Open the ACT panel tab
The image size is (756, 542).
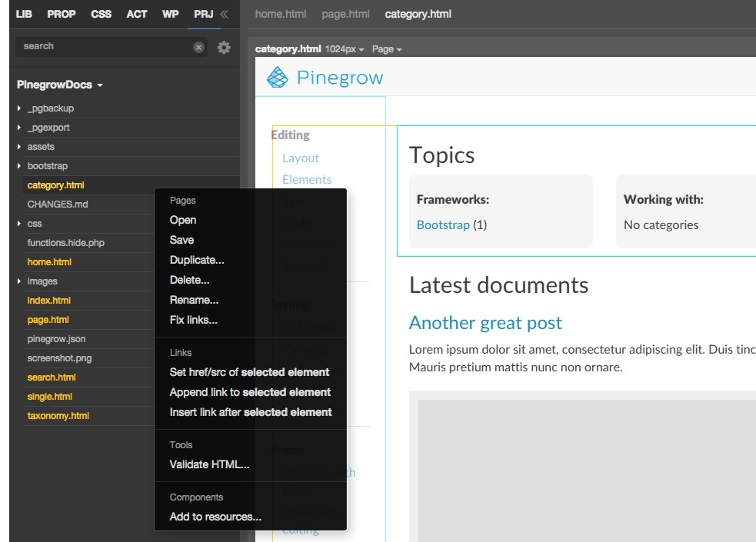pos(137,15)
